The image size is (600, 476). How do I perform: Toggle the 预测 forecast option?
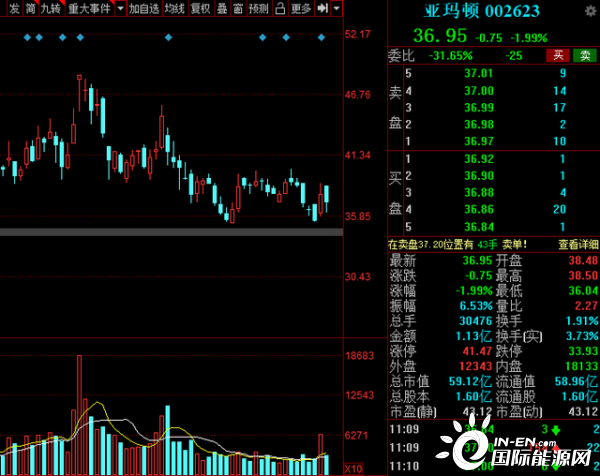258,8
